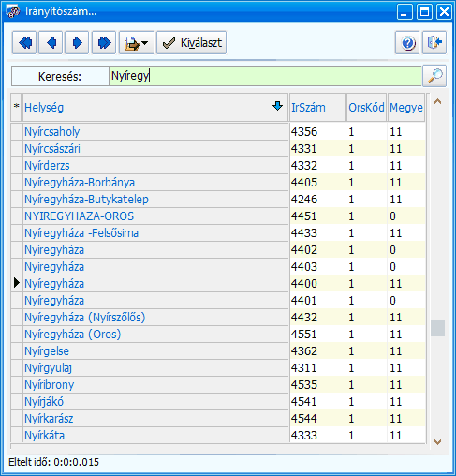Click the asterisk selector column header
Image resolution: width=456 pixels, height=476 pixels.
(16, 107)
